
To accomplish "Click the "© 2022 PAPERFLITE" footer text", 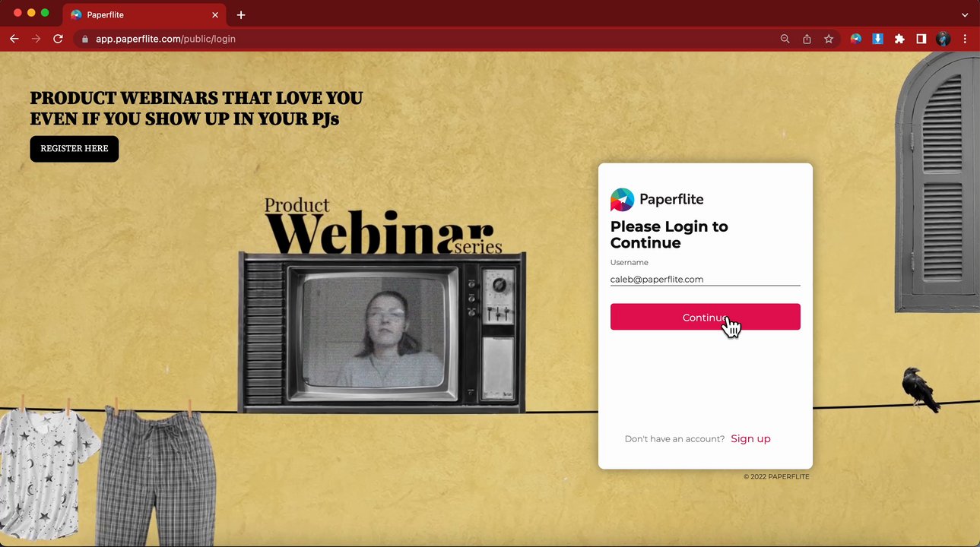I will 776,476.
